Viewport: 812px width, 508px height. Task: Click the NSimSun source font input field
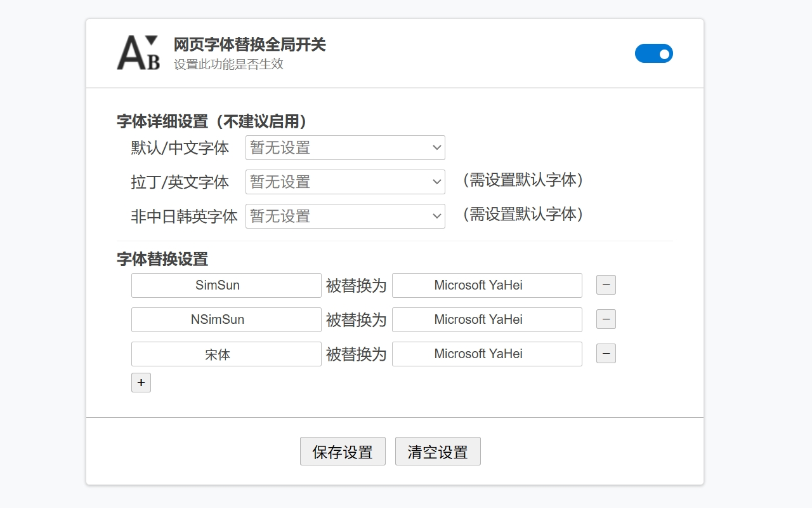click(226, 319)
